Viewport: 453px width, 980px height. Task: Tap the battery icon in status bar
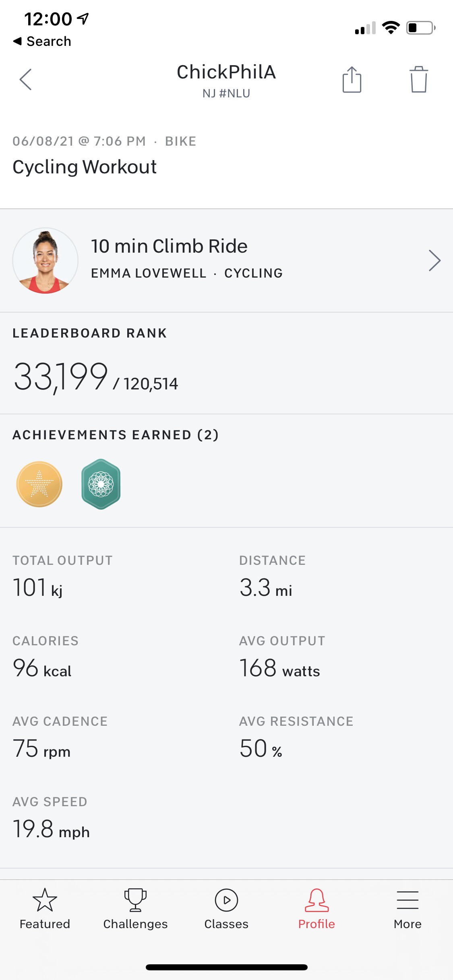point(420,28)
